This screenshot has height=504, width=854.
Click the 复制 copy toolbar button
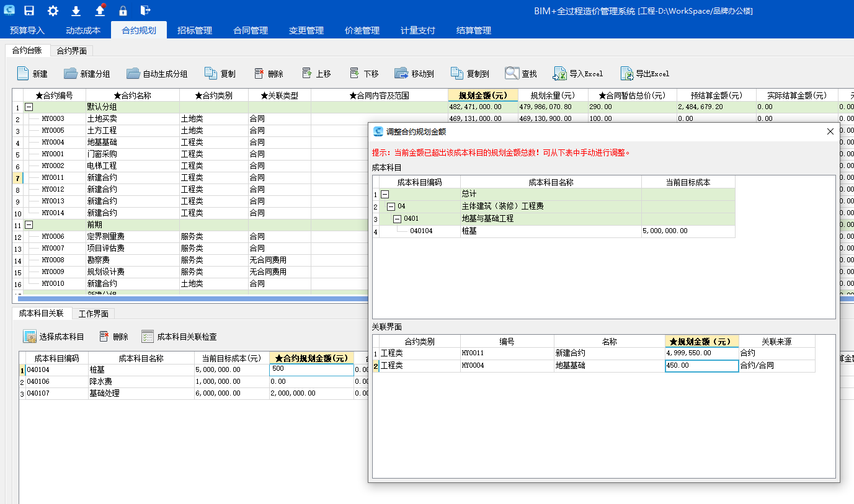pos(220,74)
